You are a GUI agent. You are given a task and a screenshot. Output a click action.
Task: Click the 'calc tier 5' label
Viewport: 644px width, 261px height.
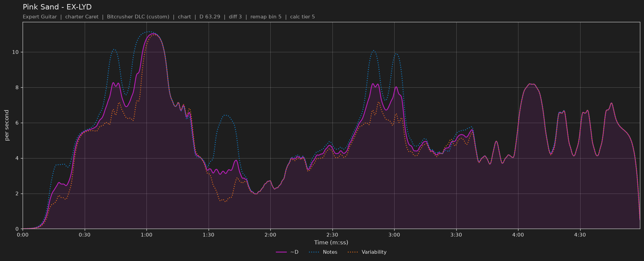[302, 17]
